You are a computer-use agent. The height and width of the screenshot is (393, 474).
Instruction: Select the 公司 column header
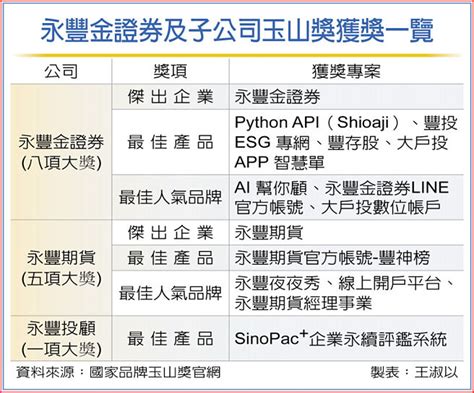pyautogui.click(x=61, y=71)
